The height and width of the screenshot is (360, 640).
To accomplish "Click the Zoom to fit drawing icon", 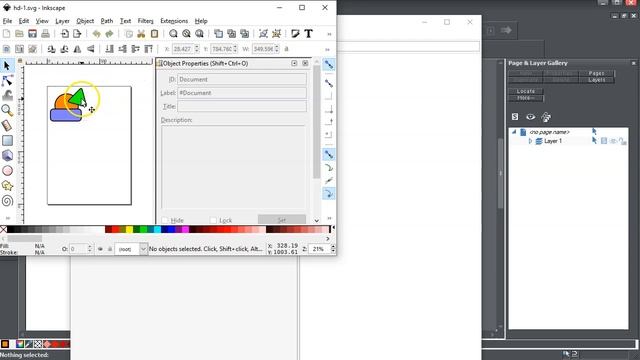I will [187, 34].
